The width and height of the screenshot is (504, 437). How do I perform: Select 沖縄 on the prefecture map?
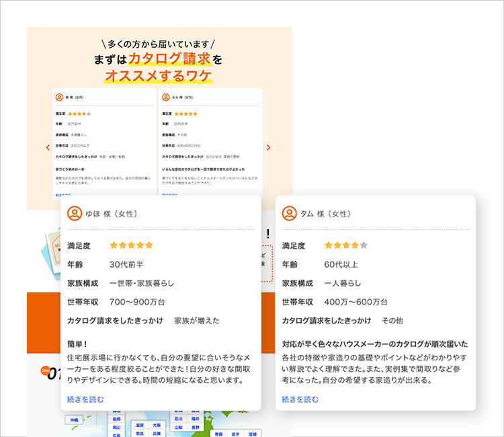pyautogui.click(x=74, y=420)
